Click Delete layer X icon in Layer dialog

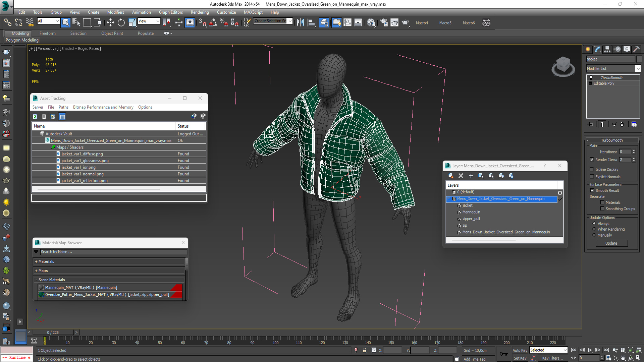(461, 176)
